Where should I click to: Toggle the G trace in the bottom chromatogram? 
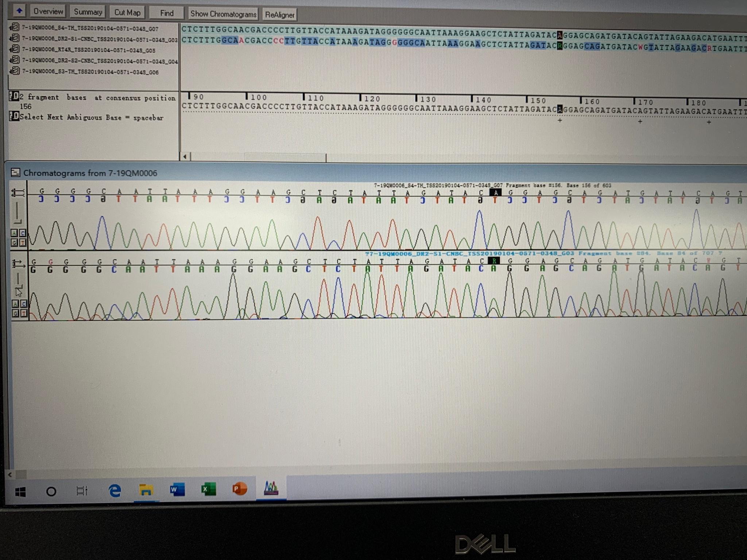click(15, 313)
